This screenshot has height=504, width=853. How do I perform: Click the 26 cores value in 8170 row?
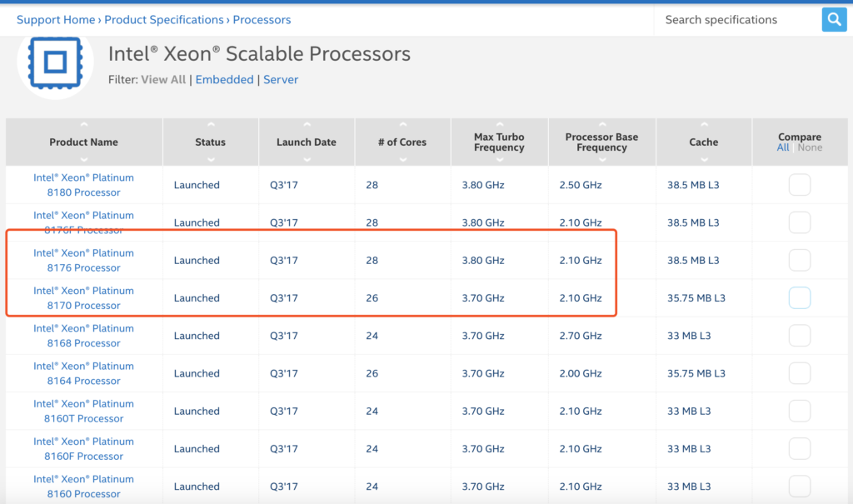click(x=372, y=297)
